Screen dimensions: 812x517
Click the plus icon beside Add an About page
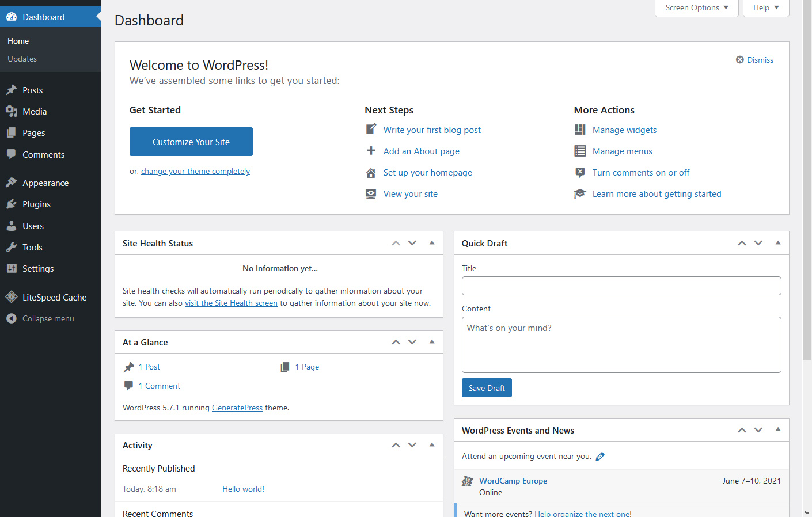click(x=371, y=151)
